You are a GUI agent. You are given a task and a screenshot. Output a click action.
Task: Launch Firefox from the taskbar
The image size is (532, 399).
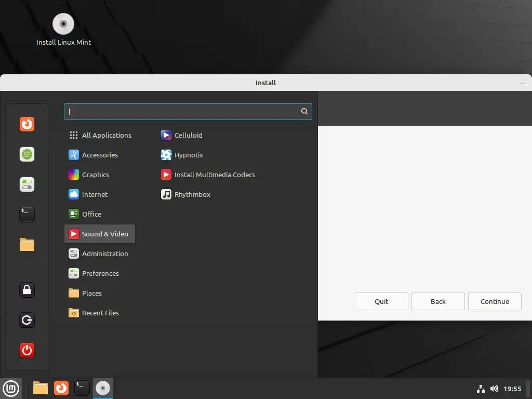(61, 388)
